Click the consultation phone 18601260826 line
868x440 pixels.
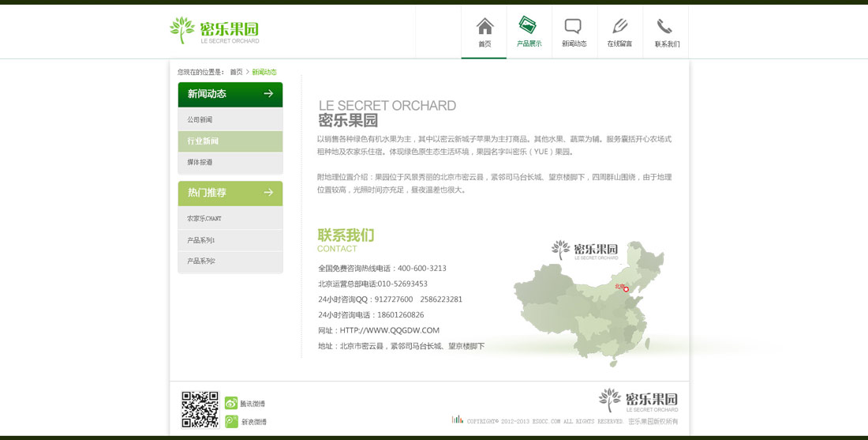pos(371,314)
